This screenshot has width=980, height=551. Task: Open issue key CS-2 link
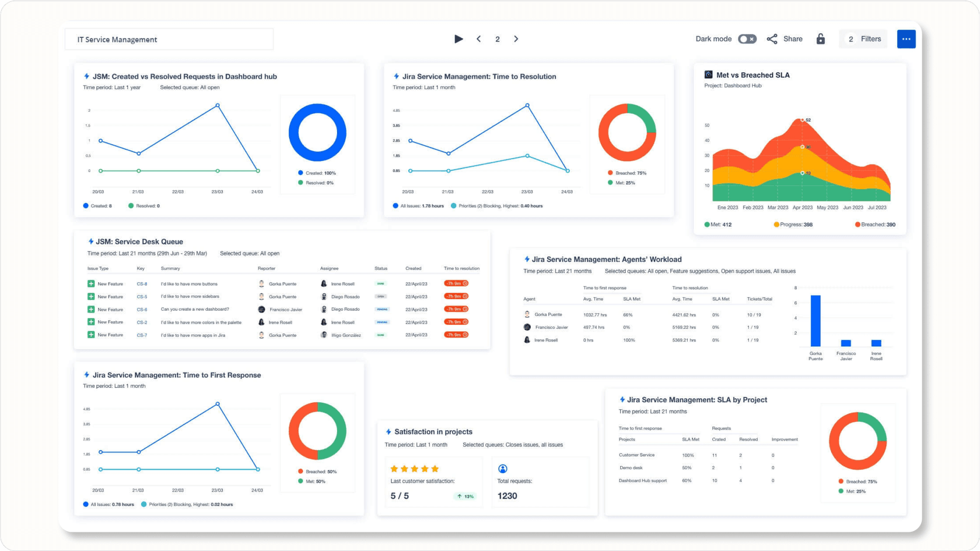[142, 322]
